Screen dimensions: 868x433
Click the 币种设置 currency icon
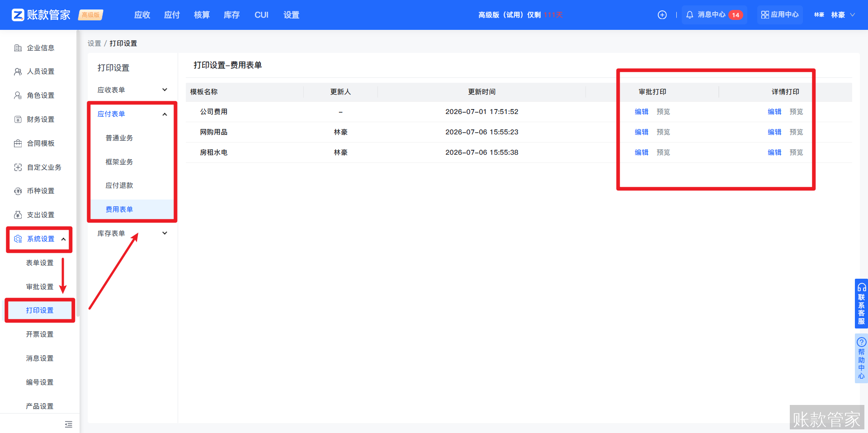[18, 191]
